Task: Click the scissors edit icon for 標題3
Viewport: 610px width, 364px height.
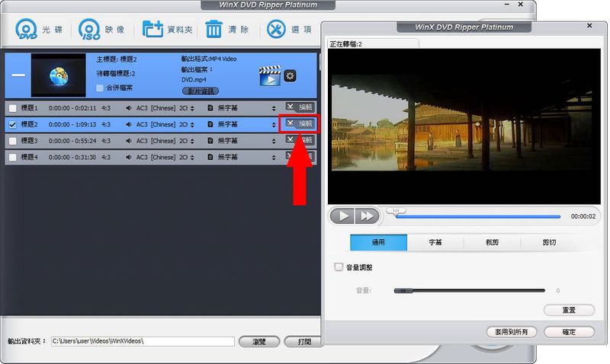Action: [x=290, y=139]
